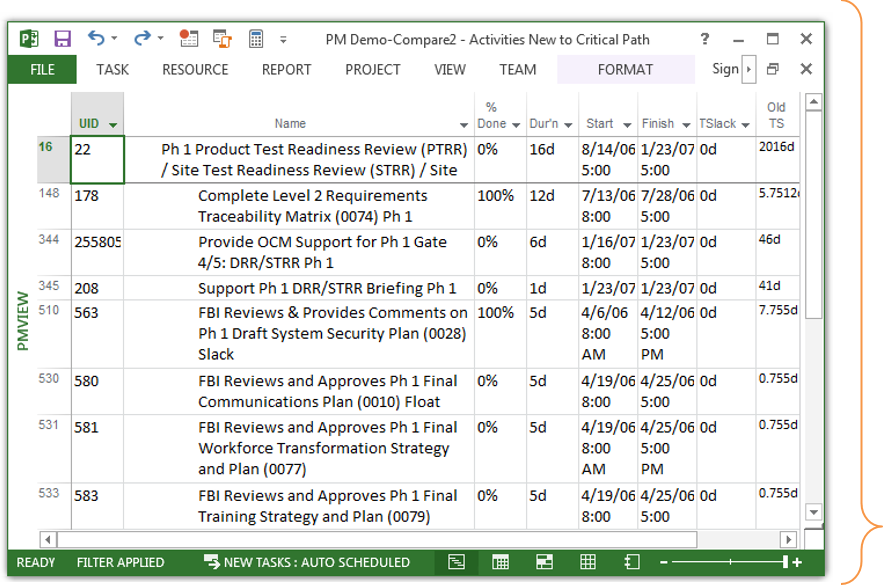Click task 'FBI Reviews and Approves Ph 1 Final Communications Plan'
Image resolution: width=885 pixels, height=587 pixels.
327,392
